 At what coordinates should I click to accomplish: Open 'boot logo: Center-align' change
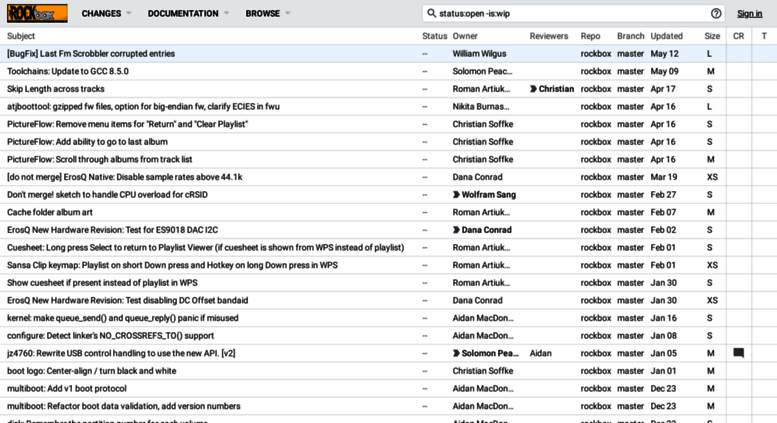coord(92,371)
